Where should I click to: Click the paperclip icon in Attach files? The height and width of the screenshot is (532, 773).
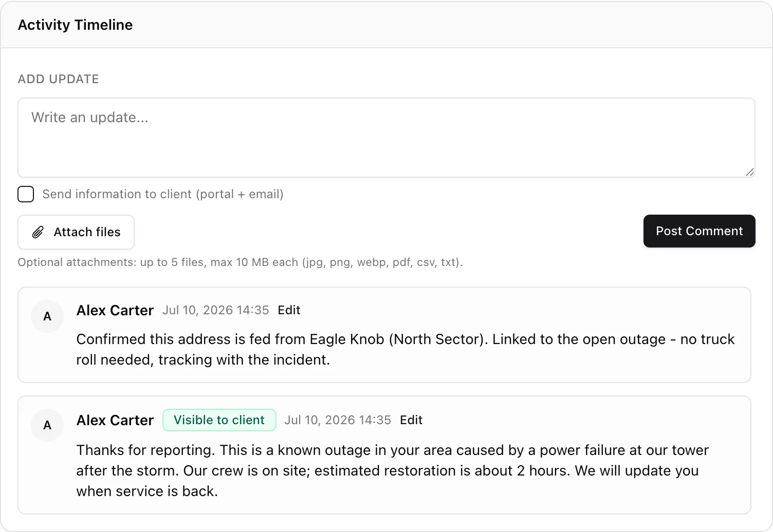(38, 232)
